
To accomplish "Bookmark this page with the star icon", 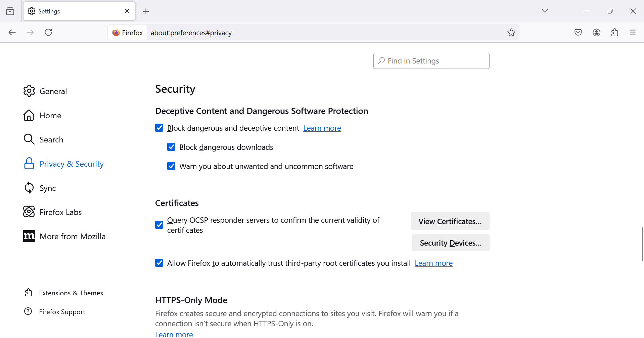I will pyautogui.click(x=511, y=32).
